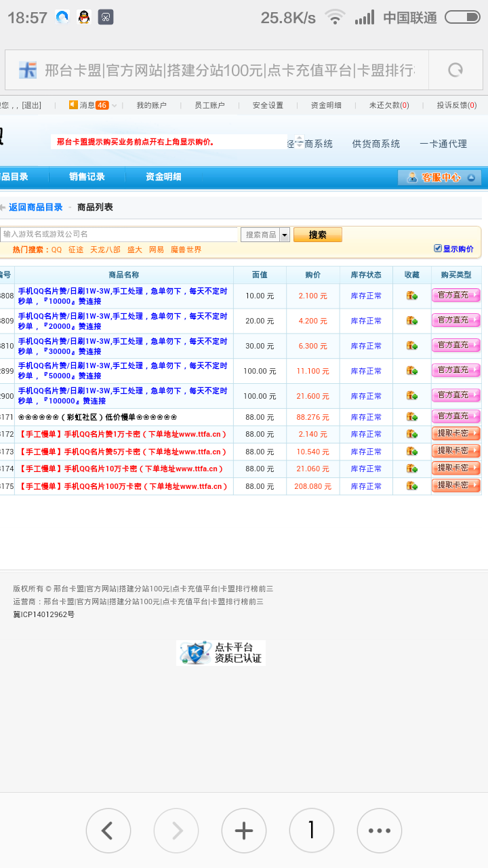488x868 pixels.
Task: Click 官方直充 for the 10000 赞 item
Action: coord(455,295)
